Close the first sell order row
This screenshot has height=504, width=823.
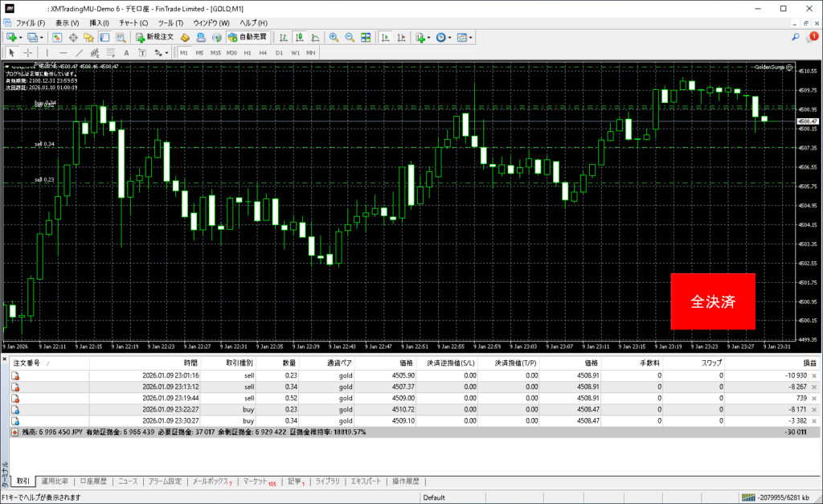(x=814, y=375)
